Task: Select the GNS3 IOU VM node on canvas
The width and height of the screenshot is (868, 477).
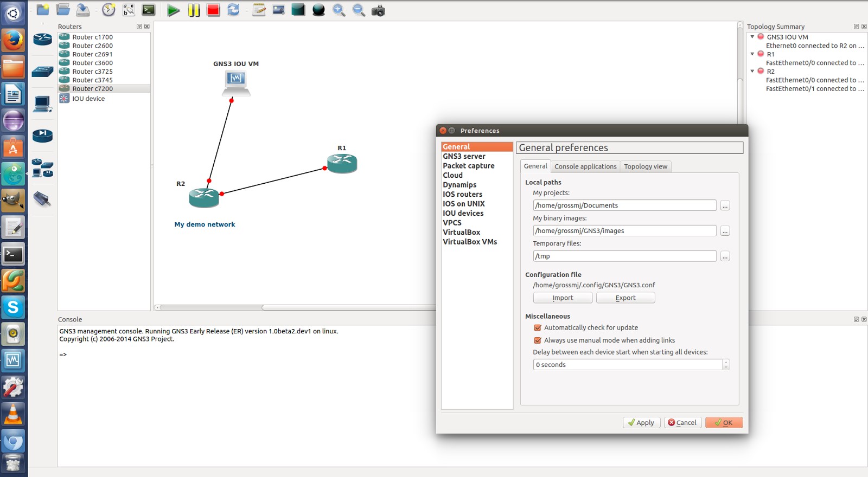Action: tap(236, 83)
